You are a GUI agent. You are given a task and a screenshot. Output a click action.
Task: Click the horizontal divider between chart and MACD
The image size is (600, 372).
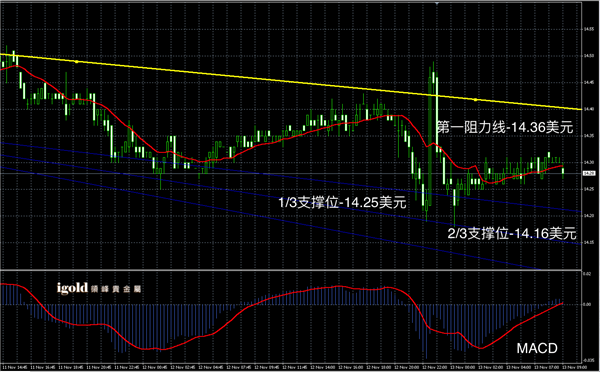pos(291,270)
